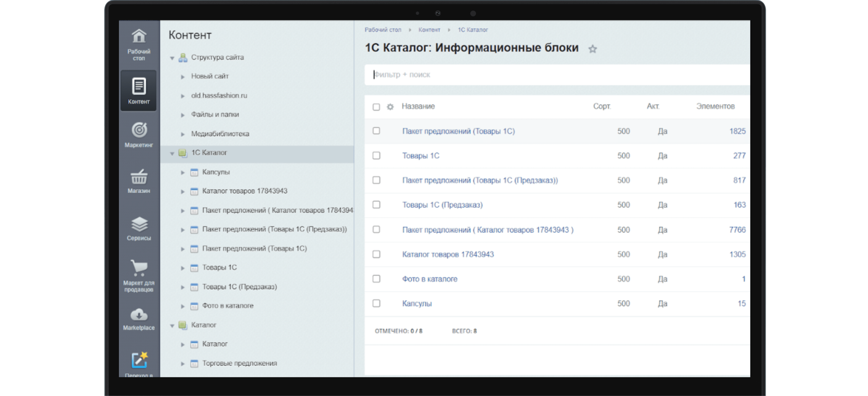Open Фото в каталоге link in table
Screen dimensions: 868x396
coord(430,279)
